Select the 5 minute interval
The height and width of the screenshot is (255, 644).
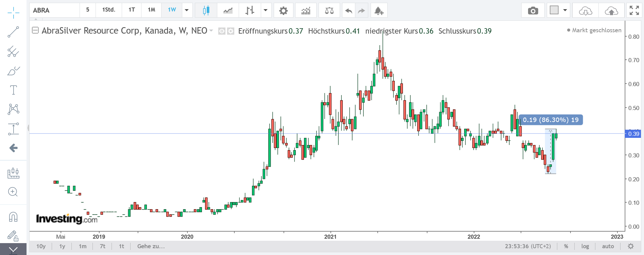[88, 10]
